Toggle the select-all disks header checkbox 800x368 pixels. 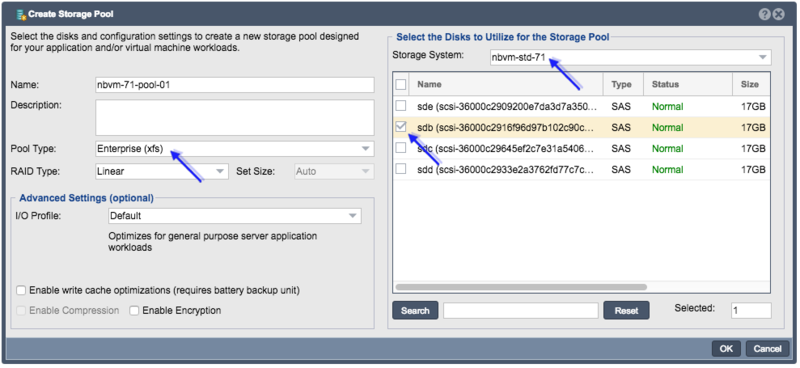click(401, 84)
